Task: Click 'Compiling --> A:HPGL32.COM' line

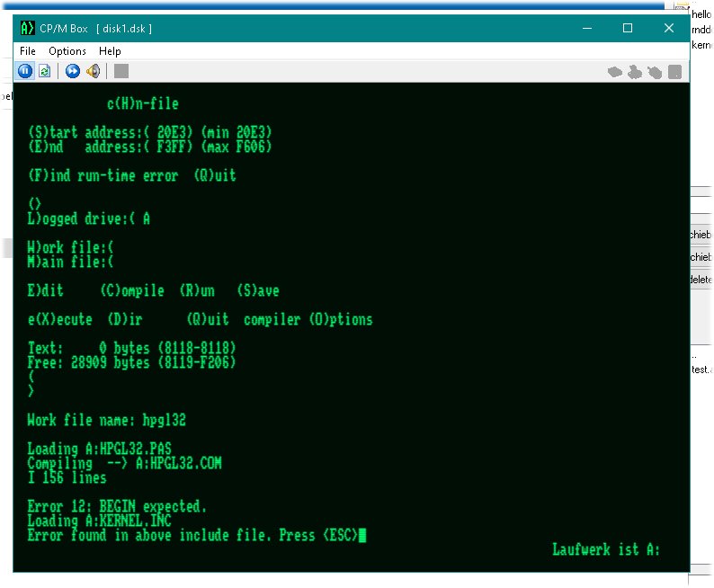Action: pos(124,463)
